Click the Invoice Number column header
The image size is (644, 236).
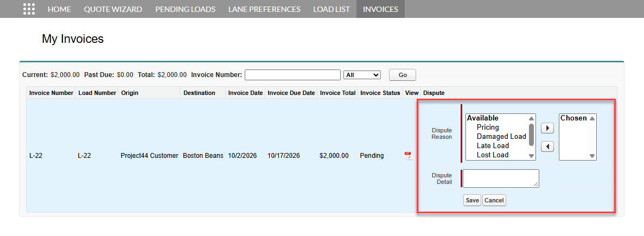(52, 93)
